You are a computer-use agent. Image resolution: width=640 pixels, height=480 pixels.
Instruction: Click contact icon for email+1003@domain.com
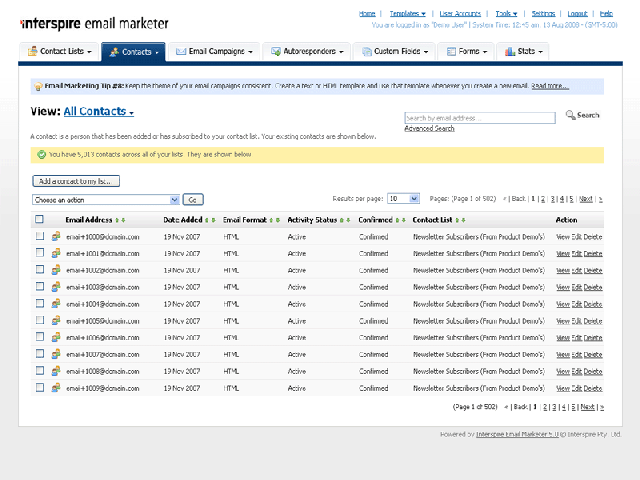pos(56,287)
